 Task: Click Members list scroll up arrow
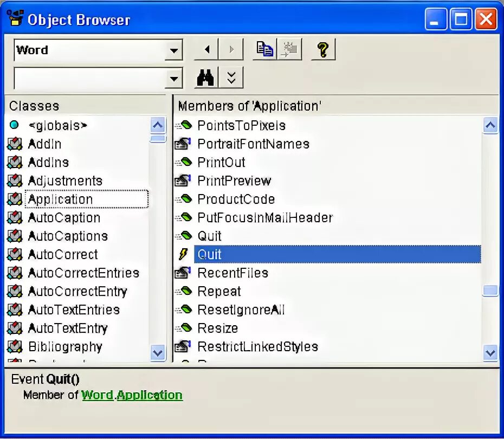[x=490, y=125]
